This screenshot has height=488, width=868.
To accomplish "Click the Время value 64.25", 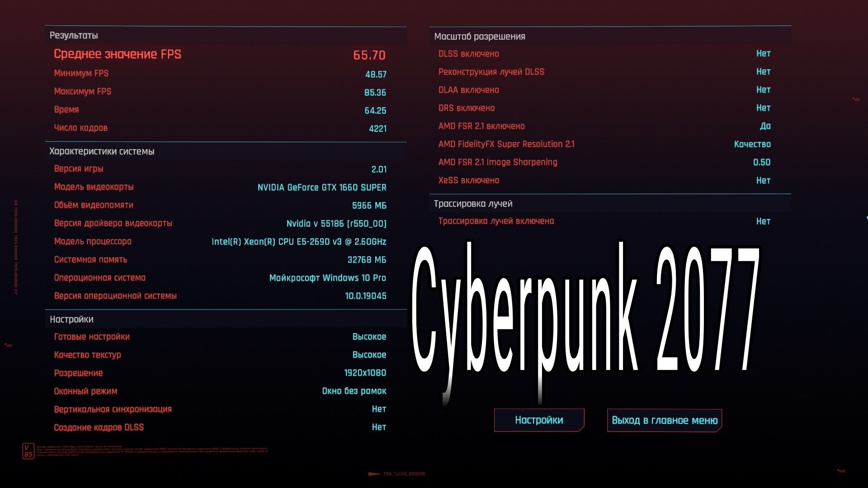I will (x=375, y=110).
